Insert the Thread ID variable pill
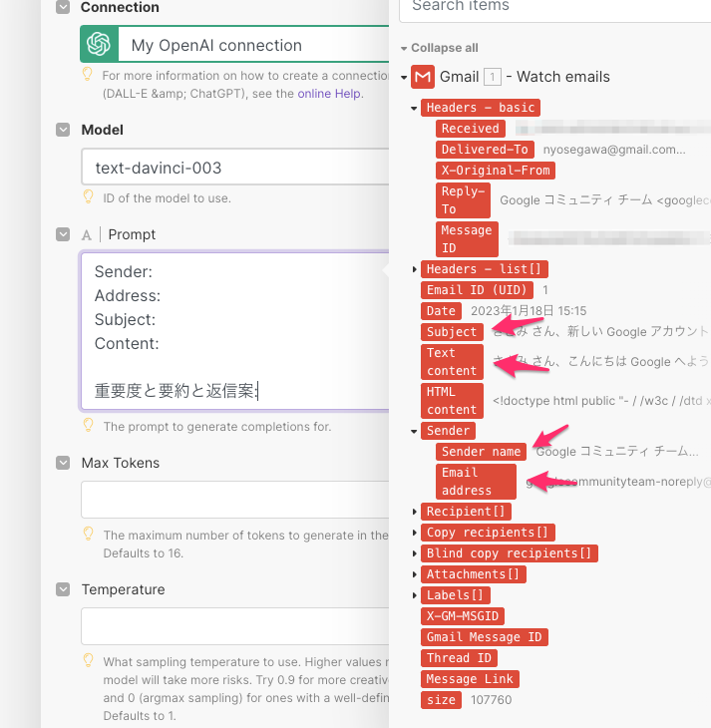This screenshot has width=711, height=728. (459, 658)
